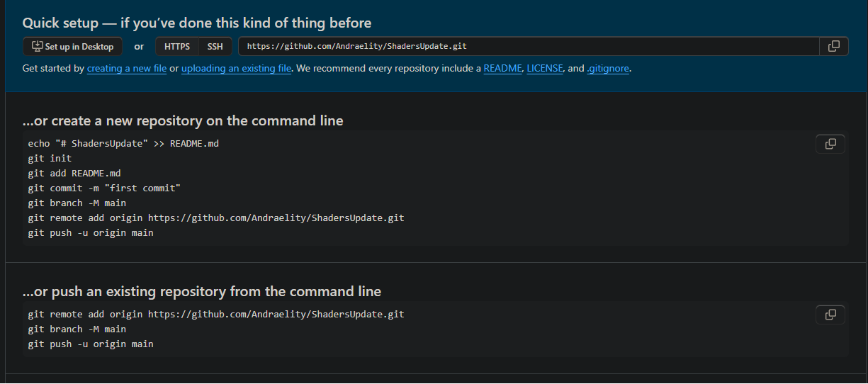Follow the LICENSE link
Image resolution: width=868 pixels, height=384 pixels.
[545, 69]
